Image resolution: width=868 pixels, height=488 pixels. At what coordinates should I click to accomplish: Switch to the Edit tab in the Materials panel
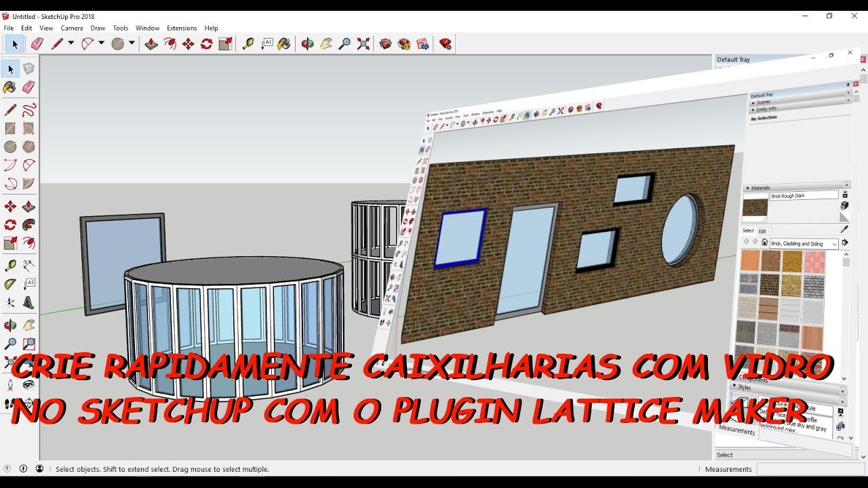click(x=762, y=231)
